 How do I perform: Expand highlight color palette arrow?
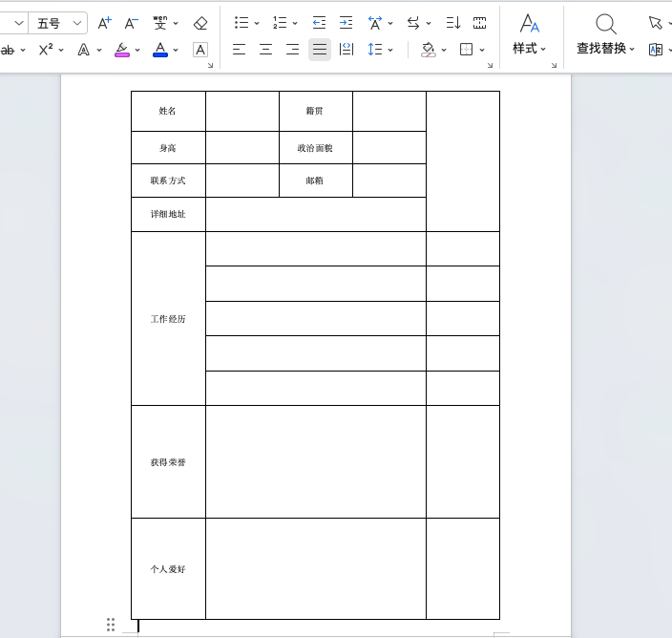[137, 51]
